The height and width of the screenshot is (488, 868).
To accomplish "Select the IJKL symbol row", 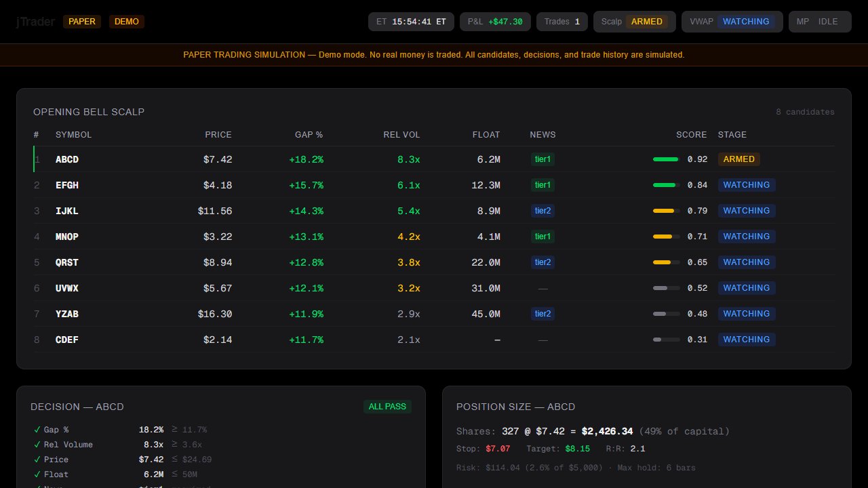I will [x=434, y=211].
